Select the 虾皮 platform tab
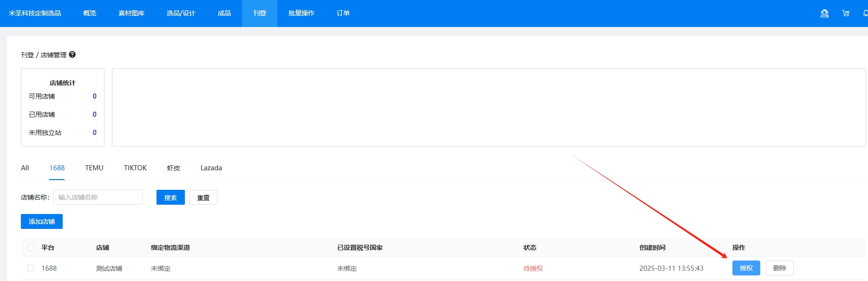The height and width of the screenshot is (281, 868). 173,168
